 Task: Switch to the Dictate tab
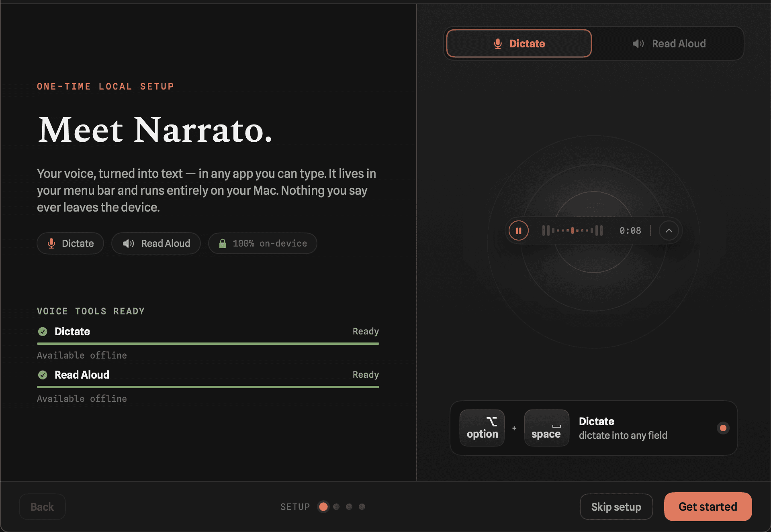click(x=519, y=43)
